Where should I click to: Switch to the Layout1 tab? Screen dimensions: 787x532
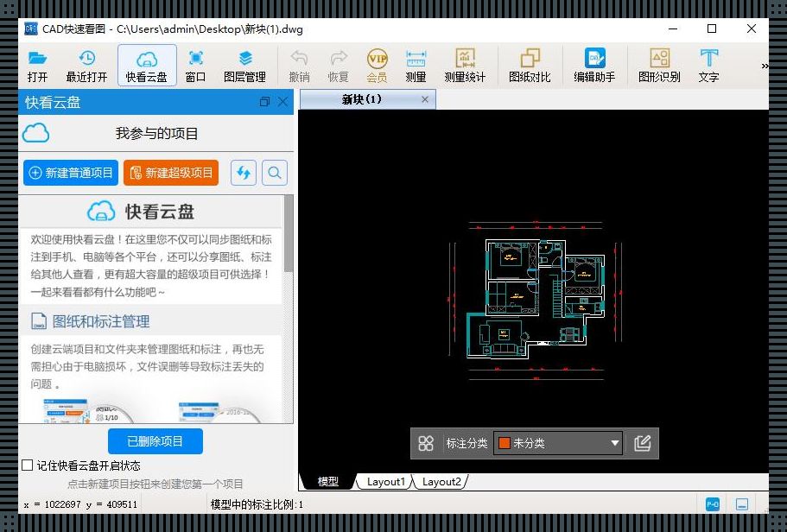click(385, 481)
